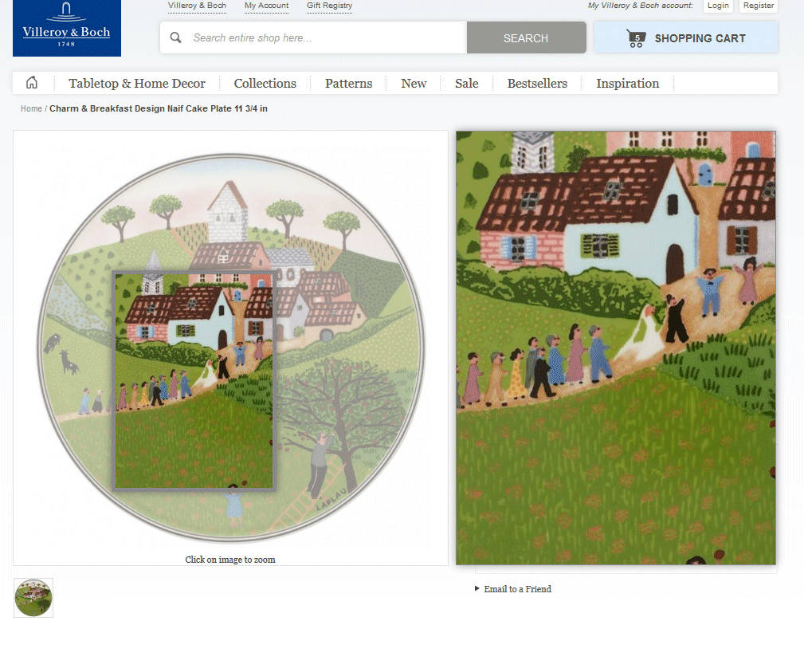Click the magnifying glass search icon
The height and width of the screenshot is (672, 804).
pyautogui.click(x=176, y=37)
